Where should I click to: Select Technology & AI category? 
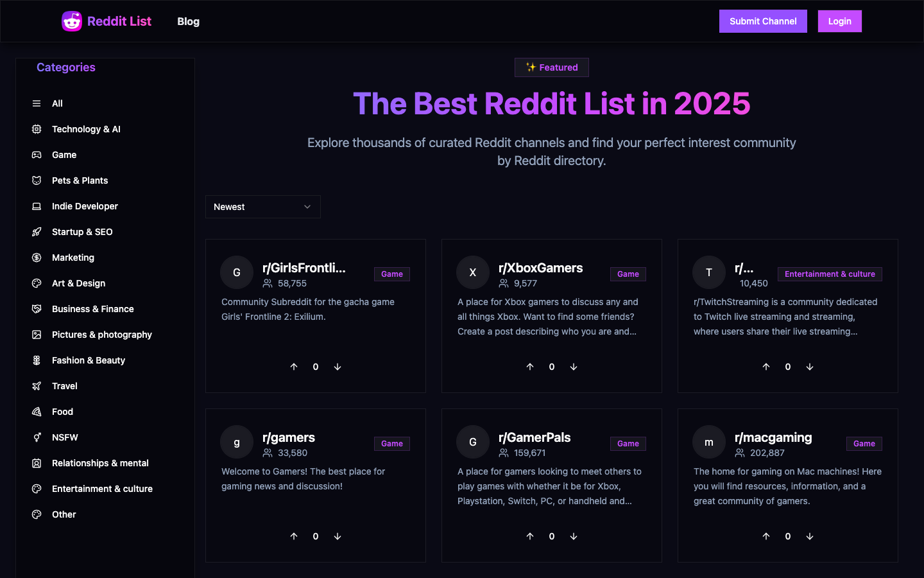tap(86, 129)
